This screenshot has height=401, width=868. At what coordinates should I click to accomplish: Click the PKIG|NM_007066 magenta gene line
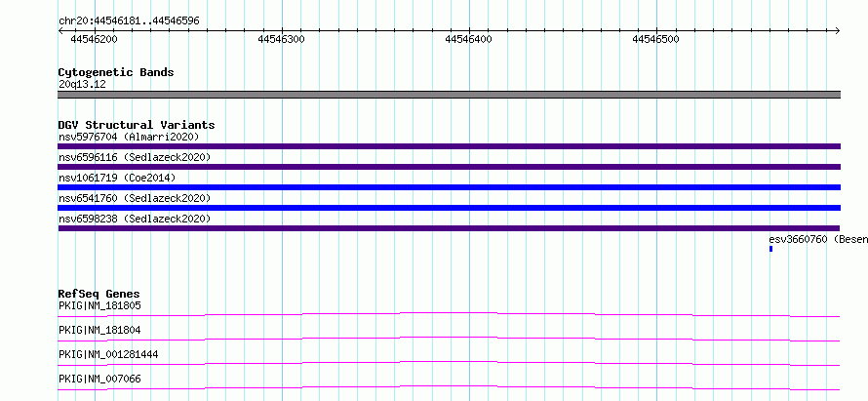449,387
